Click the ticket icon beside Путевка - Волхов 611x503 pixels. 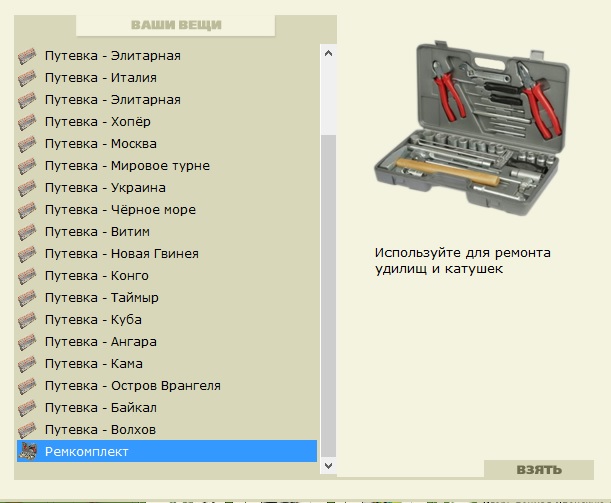(x=27, y=430)
